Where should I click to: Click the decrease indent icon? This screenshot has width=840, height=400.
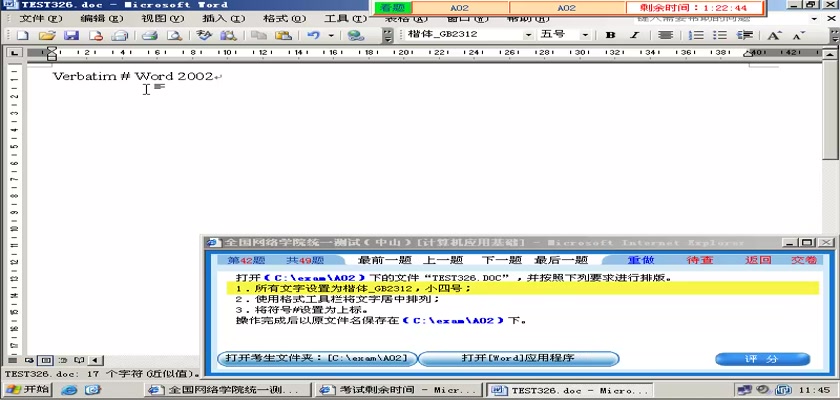point(745,35)
